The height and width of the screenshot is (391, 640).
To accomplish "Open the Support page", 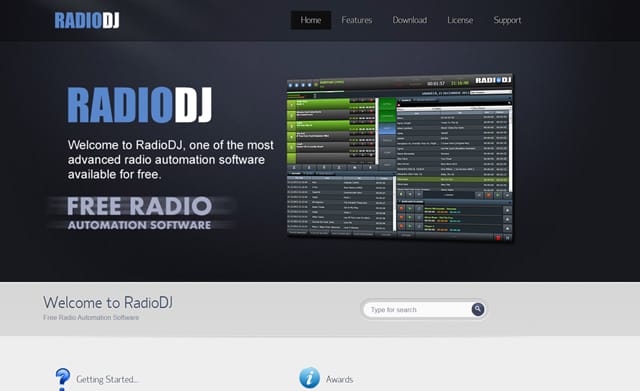I will pyautogui.click(x=507, y=20).
